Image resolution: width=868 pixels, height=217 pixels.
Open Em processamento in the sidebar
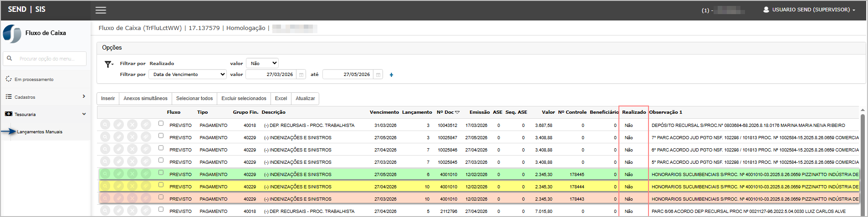pos(34,79)
